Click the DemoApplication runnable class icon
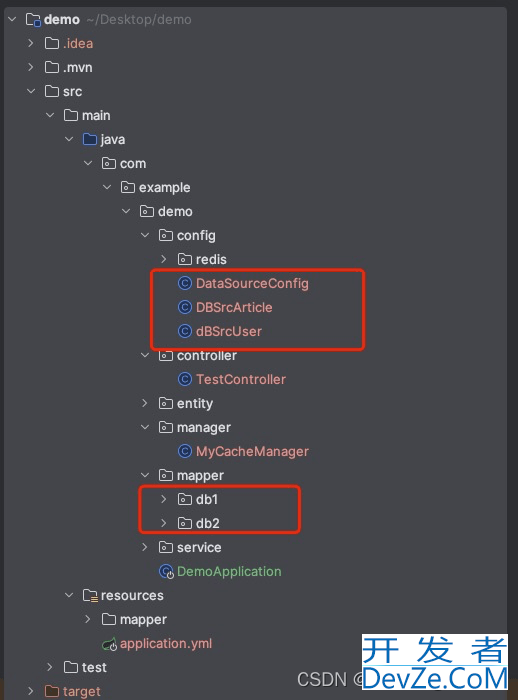 click(x=166, y=571)
